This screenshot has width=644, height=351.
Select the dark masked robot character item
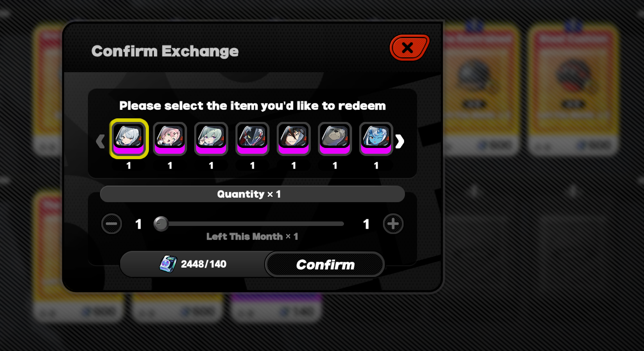pyautogui.click(x=252, y=139)
